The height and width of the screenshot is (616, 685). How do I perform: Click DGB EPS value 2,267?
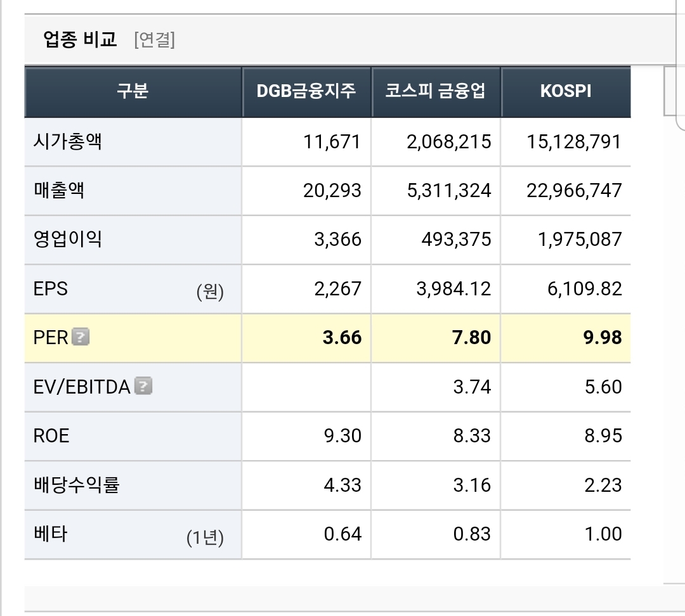(x=337, y=289)
